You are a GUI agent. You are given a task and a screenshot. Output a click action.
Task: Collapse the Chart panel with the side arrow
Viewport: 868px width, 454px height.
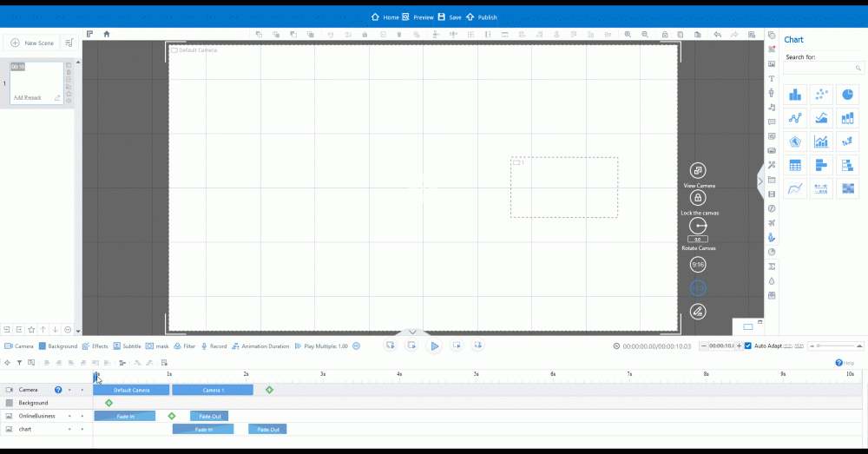[760, 181]
